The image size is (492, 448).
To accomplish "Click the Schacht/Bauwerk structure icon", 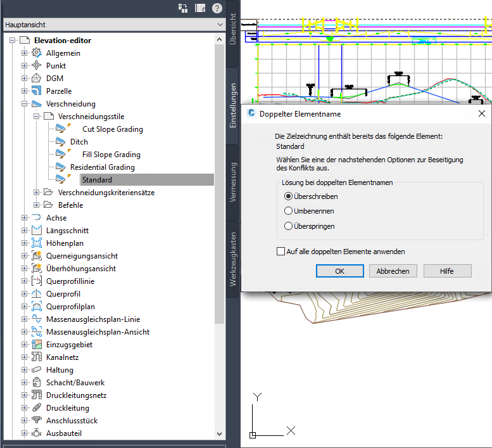I will click(x=36, y=382).
